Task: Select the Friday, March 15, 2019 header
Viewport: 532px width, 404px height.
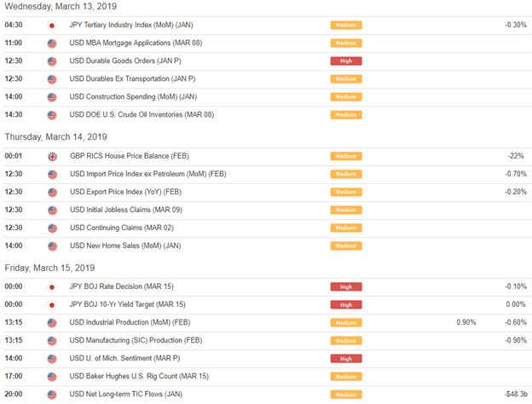Action: pos(49,268)
